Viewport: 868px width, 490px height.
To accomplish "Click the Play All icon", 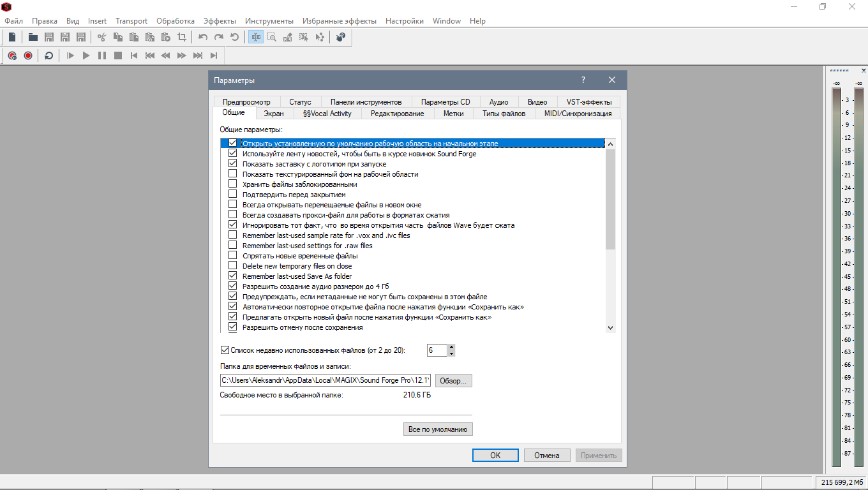I will [70, 56].
